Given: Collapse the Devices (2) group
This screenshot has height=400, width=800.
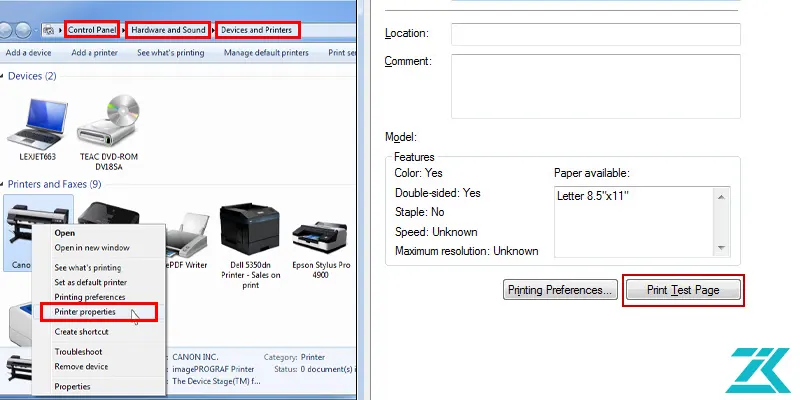Looking at the screenshot, I should (x=3, y=77).
